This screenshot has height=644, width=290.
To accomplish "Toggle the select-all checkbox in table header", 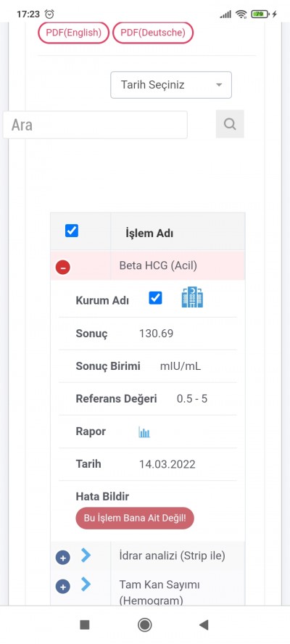I will pyautogui.click(x=72, y=231).
